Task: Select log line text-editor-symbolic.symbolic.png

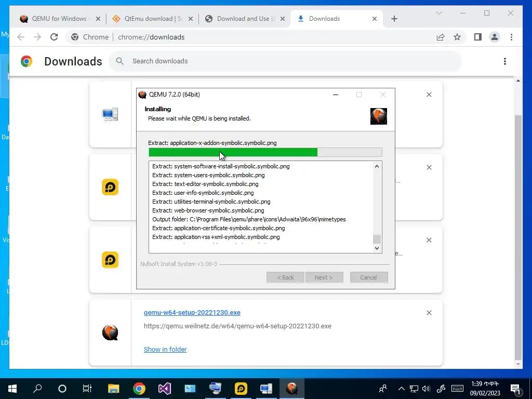Action: click(x=205, y=184)
